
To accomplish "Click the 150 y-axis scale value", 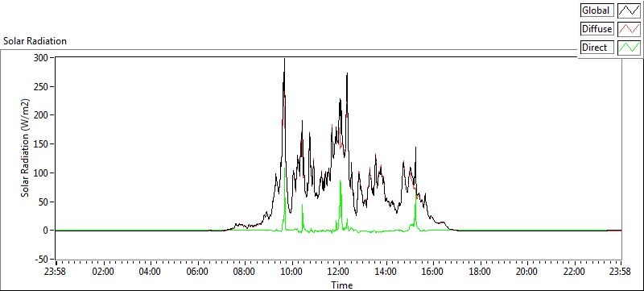I will click(x=42, y=143).
